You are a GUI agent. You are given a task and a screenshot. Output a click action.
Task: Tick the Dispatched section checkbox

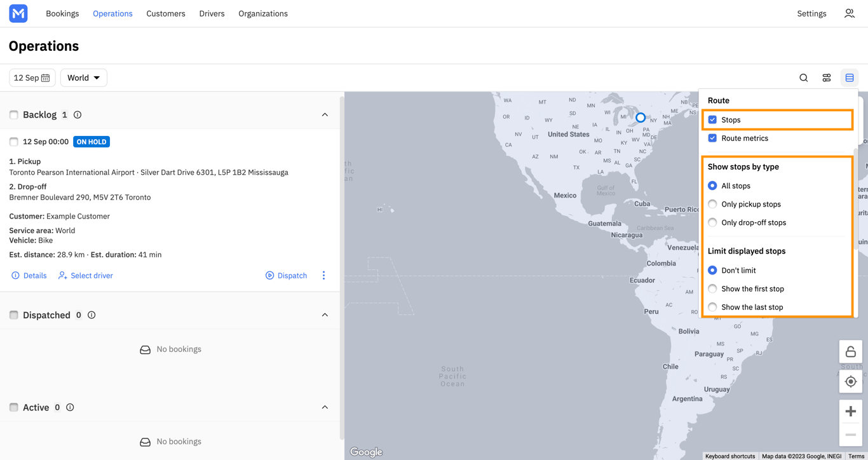click(x=14, y=315)
